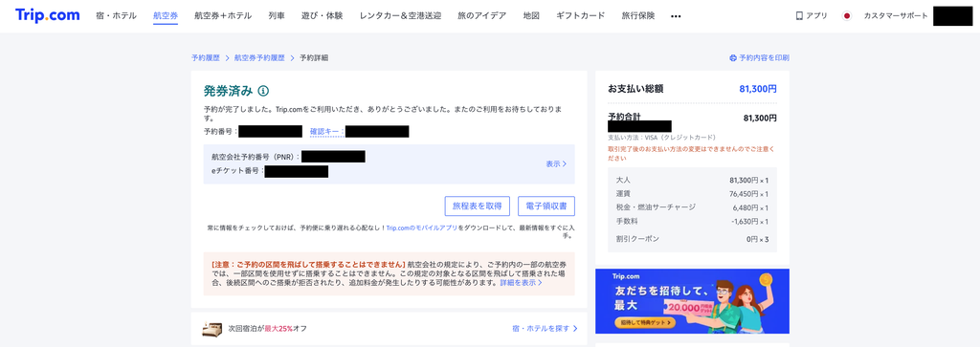The height and width of the screenshot is (347, 980).
Task: Open 旅行保険 in top navigation
Action: [638, 16]
